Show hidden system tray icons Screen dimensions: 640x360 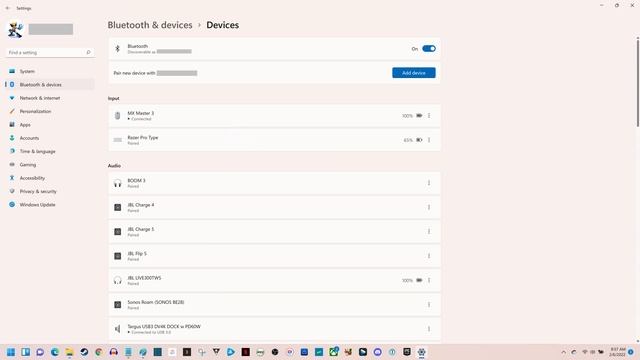pyautogui.click(x=564, y=352)
